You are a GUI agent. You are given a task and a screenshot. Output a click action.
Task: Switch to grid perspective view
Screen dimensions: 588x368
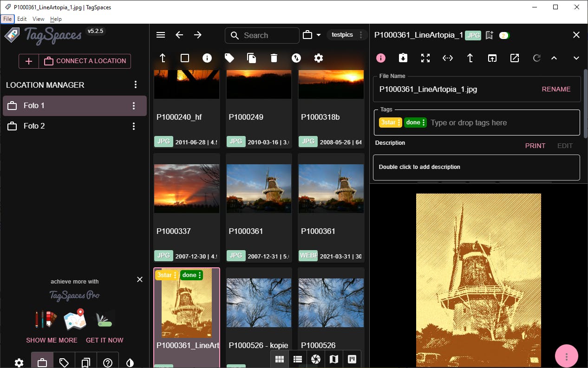[x=280, y=359]
